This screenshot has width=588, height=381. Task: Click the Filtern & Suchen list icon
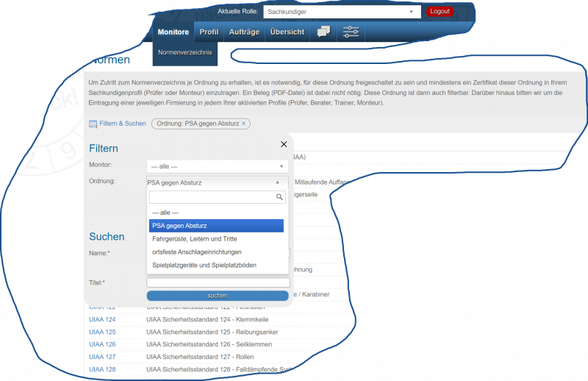[93, 124]
